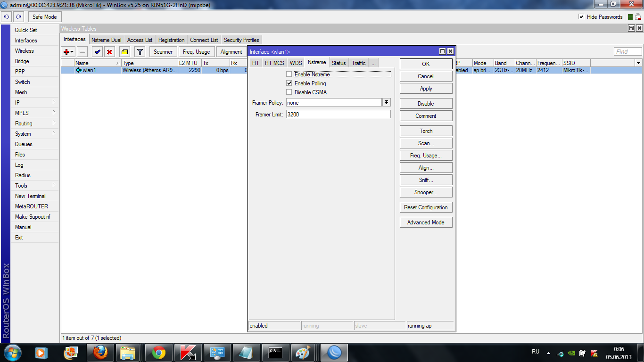
Task: Click the Redo arrow icon
Action: pos(19,16)
